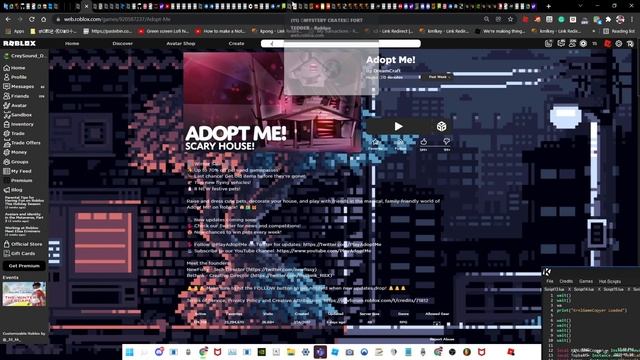Open the File menu in the Krnl window
The width and height of the screenshot is (640, 360).
pyautogui.click(x=550, y=281)
